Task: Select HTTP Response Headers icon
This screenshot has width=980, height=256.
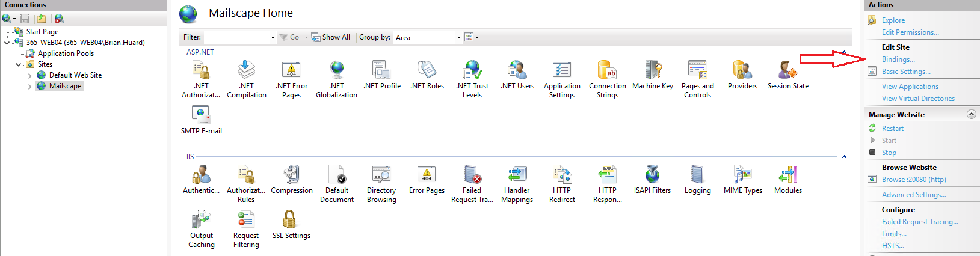Action: coord(608,183)
